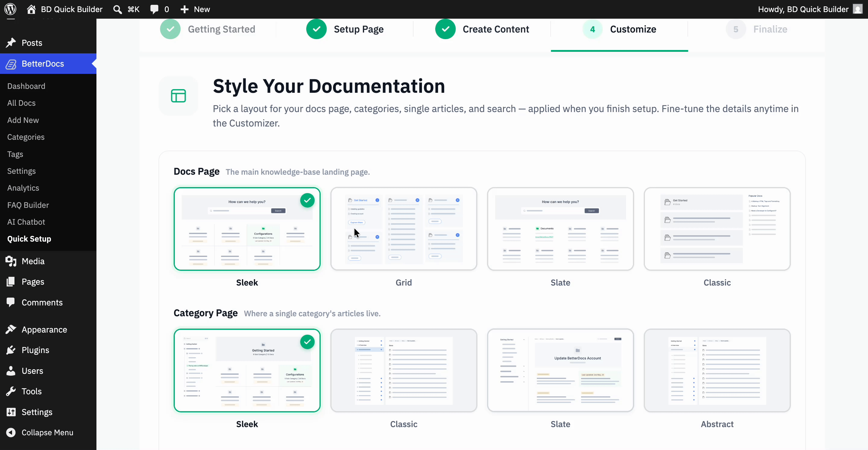Open AI Chatbot submenu item

[26, 222]
